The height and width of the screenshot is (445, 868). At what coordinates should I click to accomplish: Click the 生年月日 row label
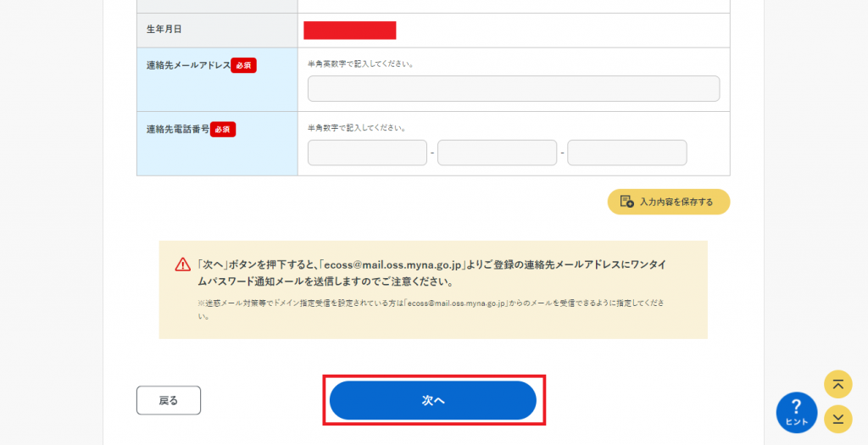tap(164, 30)
